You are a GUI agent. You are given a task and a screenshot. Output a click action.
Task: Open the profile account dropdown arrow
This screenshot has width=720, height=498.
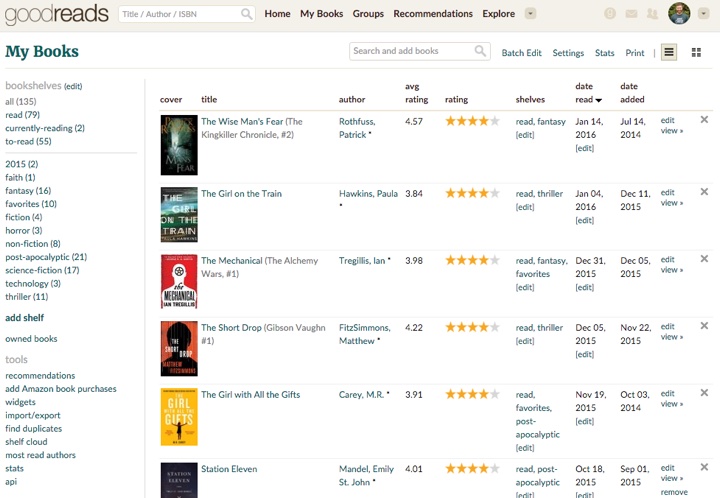[x=703, y=14]
